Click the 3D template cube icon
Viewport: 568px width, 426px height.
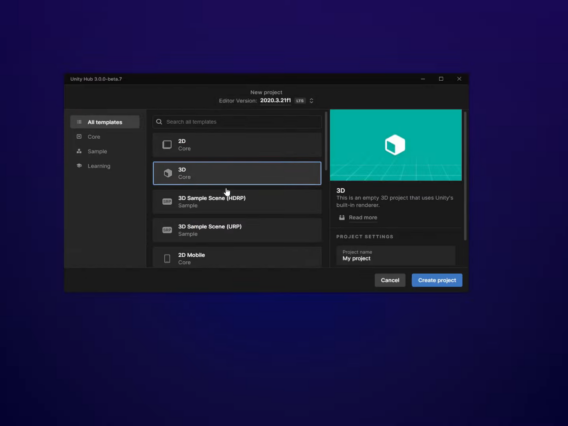167,173
